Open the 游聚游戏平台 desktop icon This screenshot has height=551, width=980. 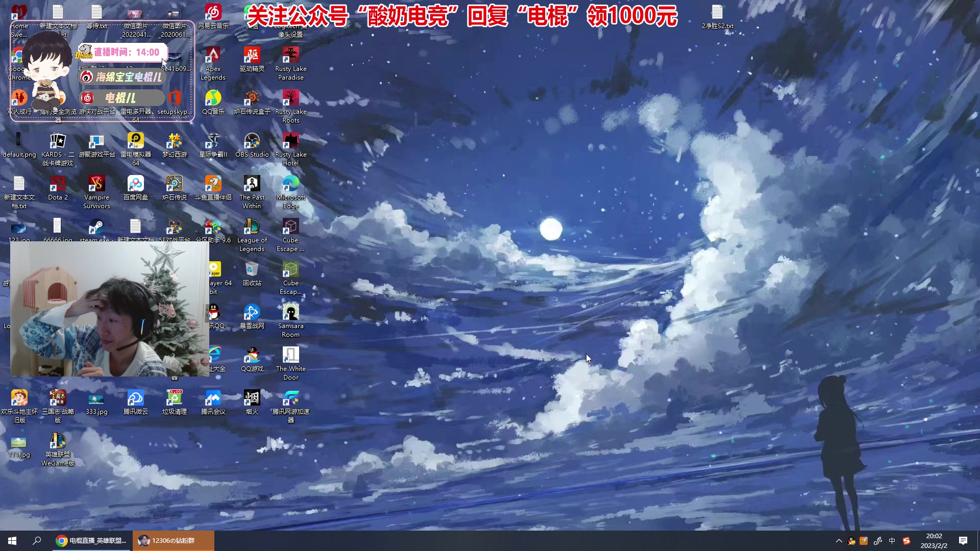tap(96, 145)
